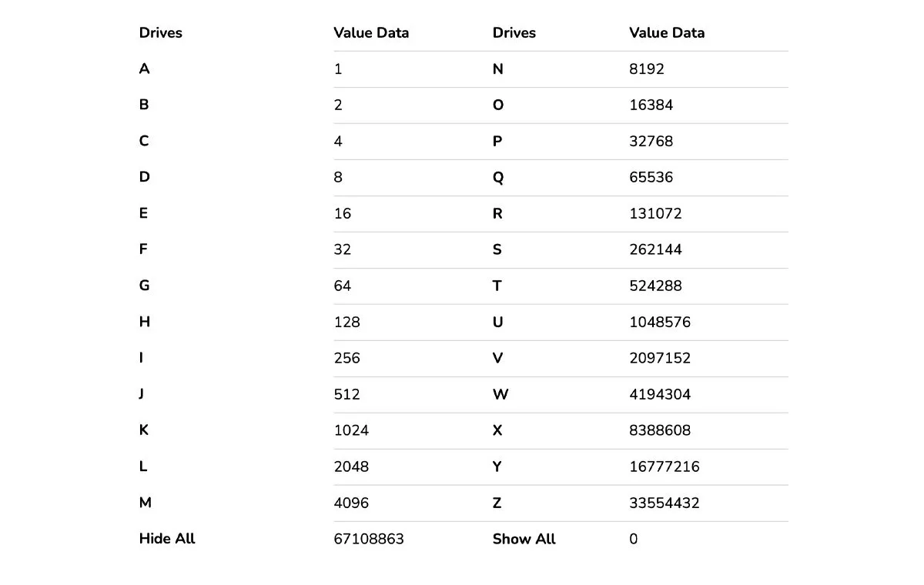
Task: Select drive letter E cell
Action: click(143, 214)
